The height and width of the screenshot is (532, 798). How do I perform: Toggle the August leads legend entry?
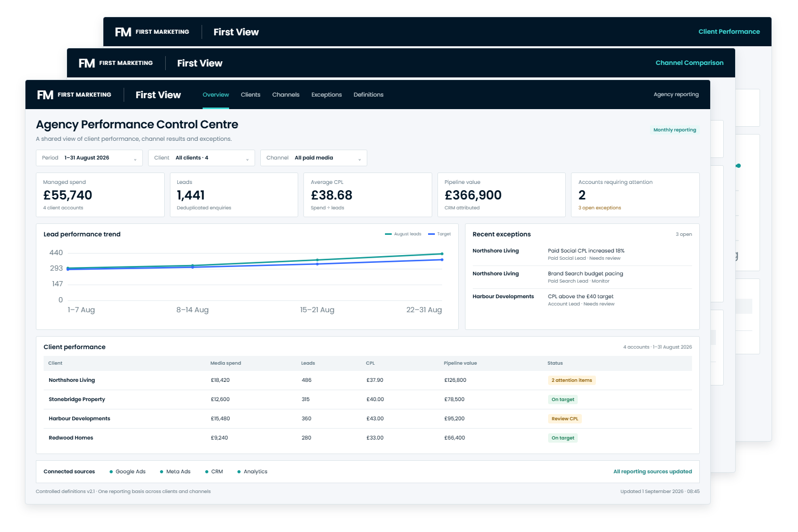pyautogui.click(x=403, y=234)
